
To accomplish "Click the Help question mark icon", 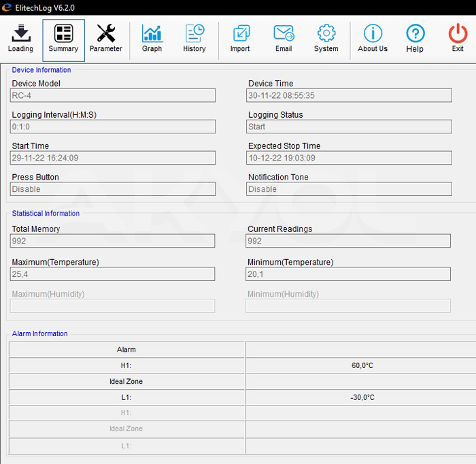I will coord(415,33).
